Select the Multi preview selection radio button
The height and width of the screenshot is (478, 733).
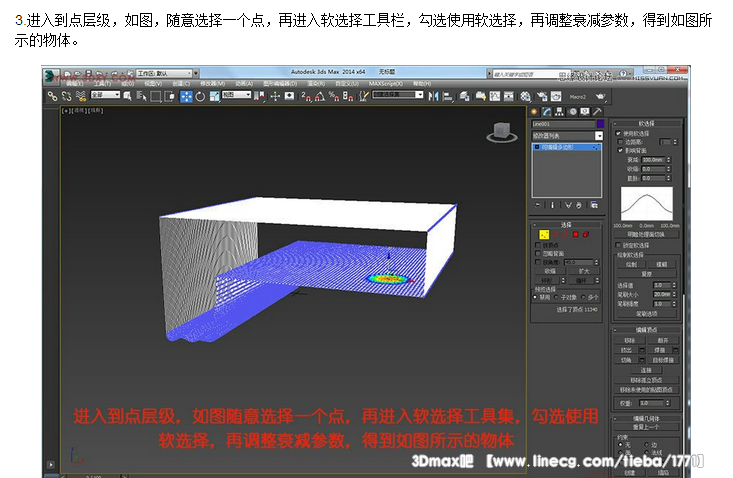583,297
